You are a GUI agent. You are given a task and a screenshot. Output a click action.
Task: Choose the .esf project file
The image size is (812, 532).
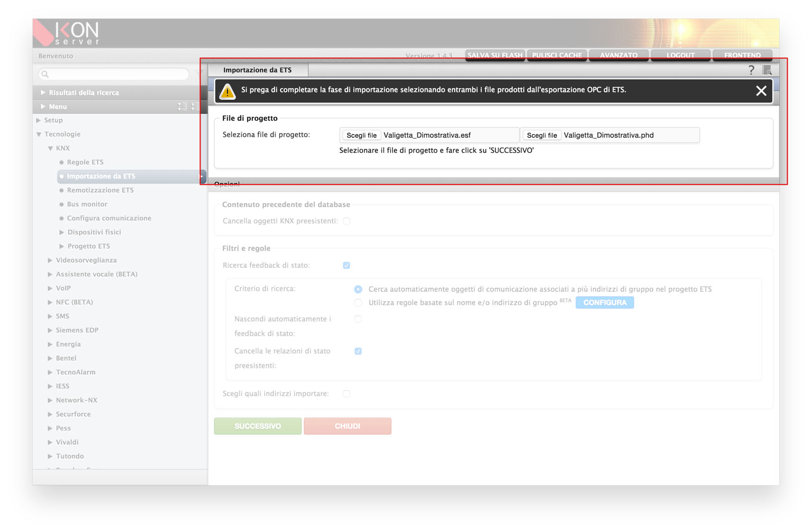coord(361,135)
